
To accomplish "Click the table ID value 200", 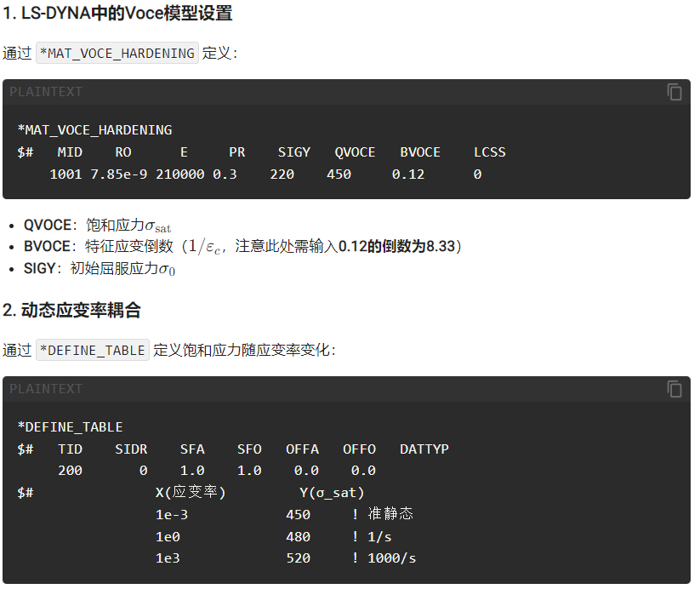I will click(x=70, y=471).
